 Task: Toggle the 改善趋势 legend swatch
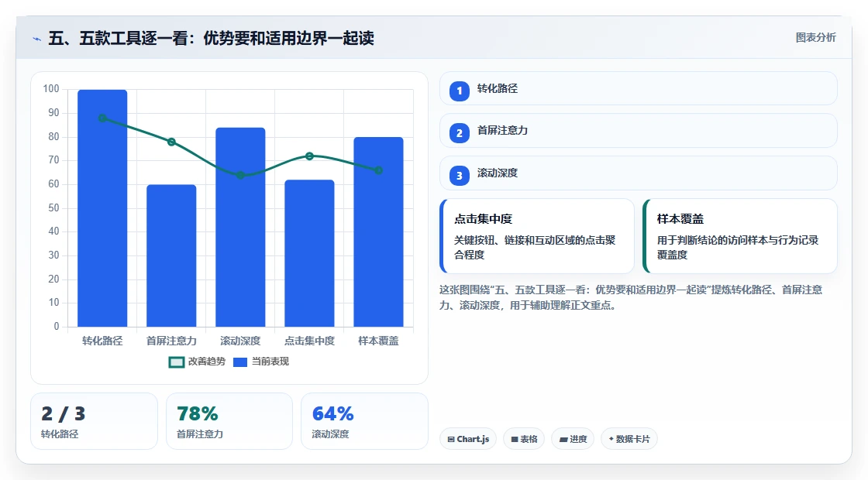pyautogui.click(x=176, y=362)
